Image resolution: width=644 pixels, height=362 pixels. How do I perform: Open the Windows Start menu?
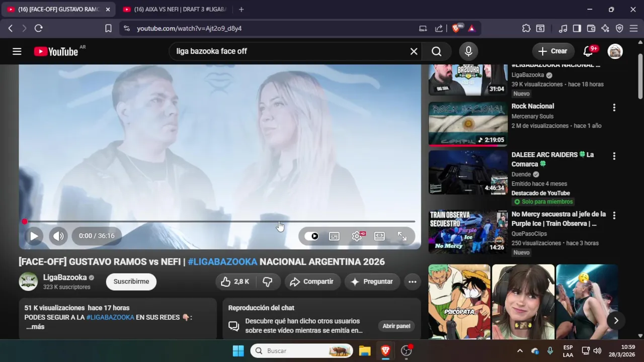point(238,351)
